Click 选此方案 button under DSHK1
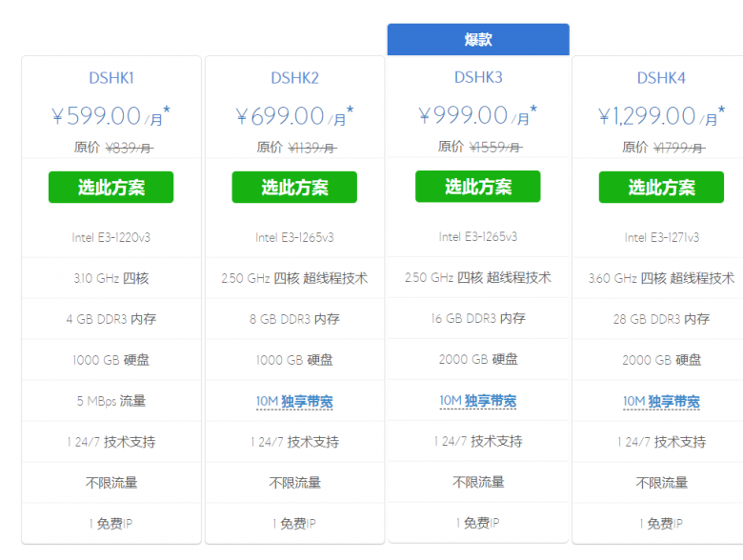The width and height of the screenshot is (743, 560). [x=110, y=188]
